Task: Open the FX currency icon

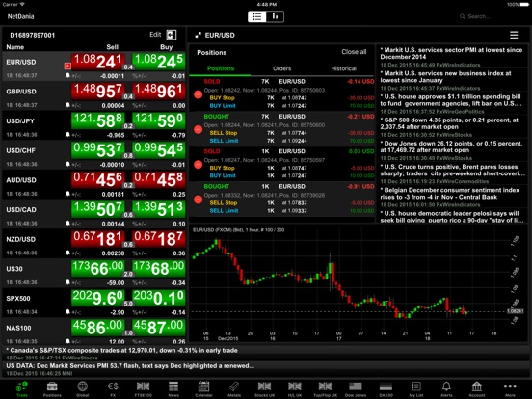Action: click(113, 388)
